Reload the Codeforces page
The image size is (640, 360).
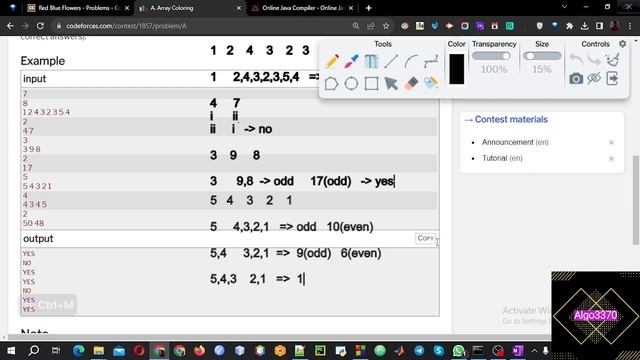coord(40,26)
